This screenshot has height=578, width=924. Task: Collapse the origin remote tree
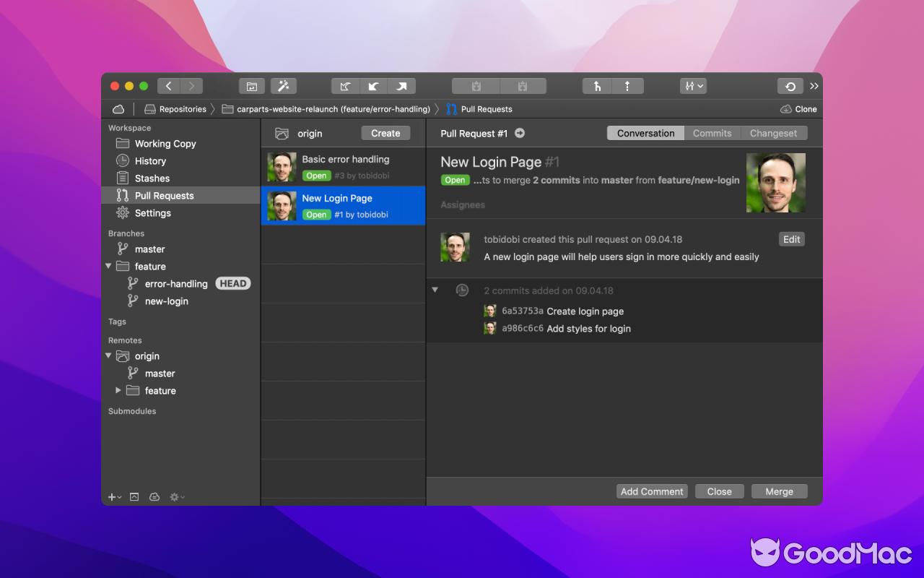(x=108, y=355)
